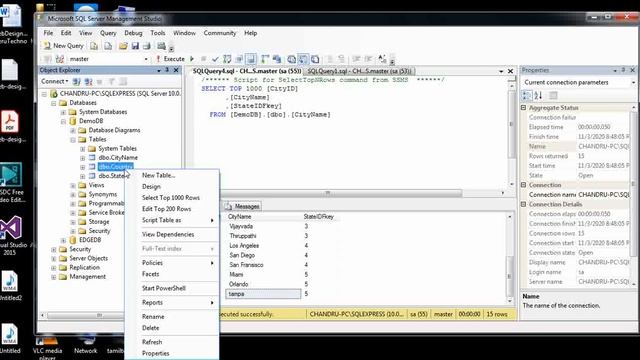Click the New Query toolbar button
Image resolution: width=640 pixels, height=360 pixels.
(x=63, y=46)
